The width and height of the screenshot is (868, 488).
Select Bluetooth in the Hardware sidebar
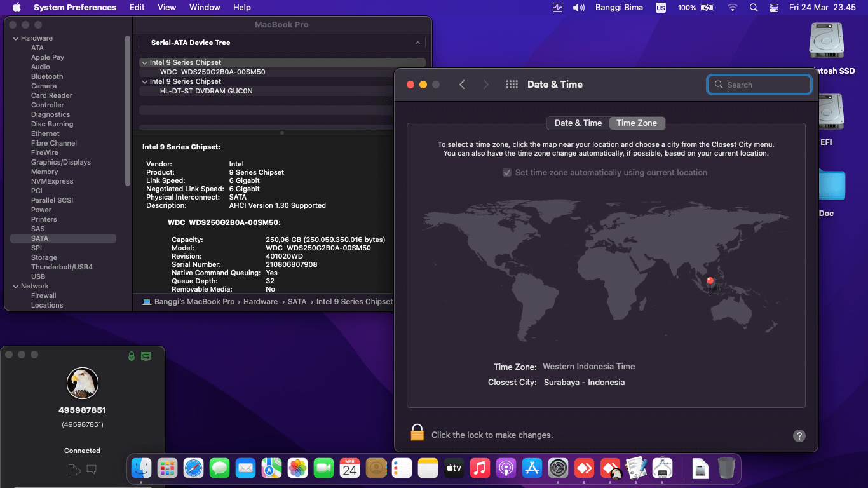pos(47,77)
